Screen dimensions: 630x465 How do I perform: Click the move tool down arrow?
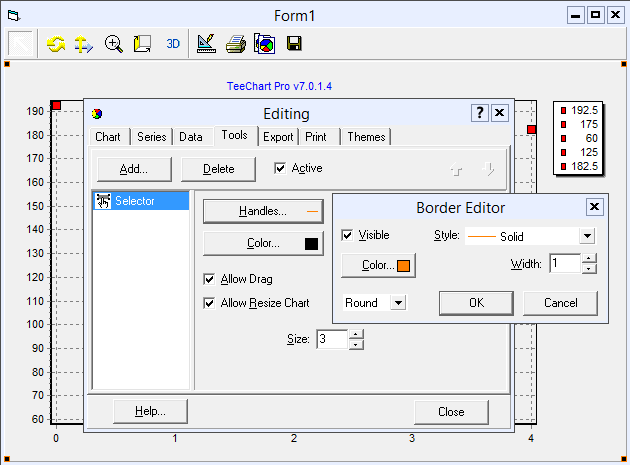tap(488, 170)
